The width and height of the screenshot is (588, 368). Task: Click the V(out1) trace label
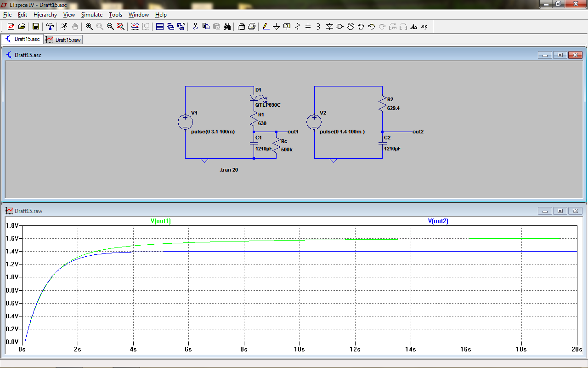tap(161, 221)
